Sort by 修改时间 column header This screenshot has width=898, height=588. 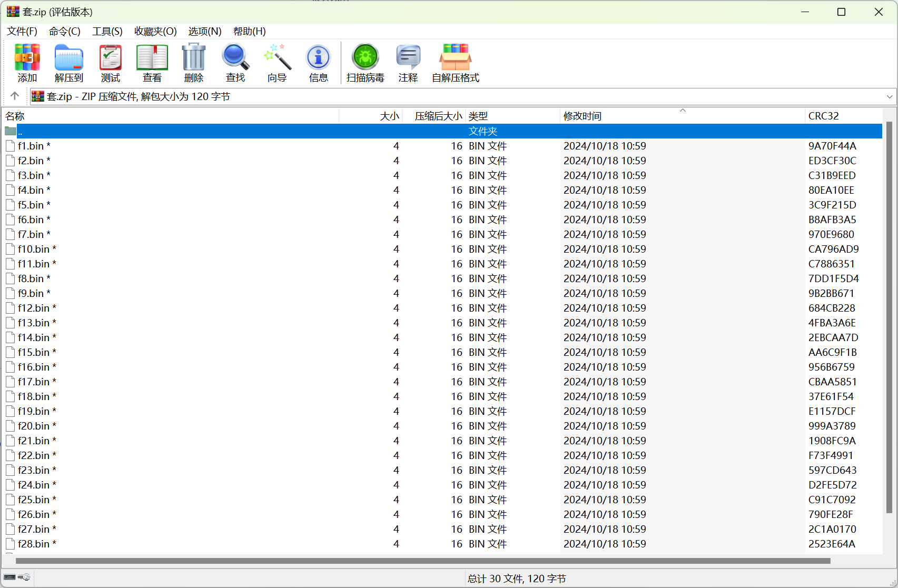pos(583,116)
